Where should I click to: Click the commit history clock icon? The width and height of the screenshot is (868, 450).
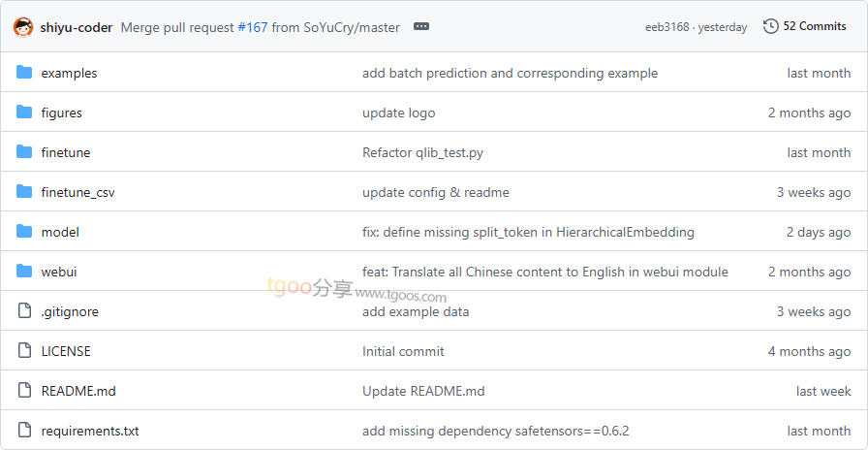771,26
